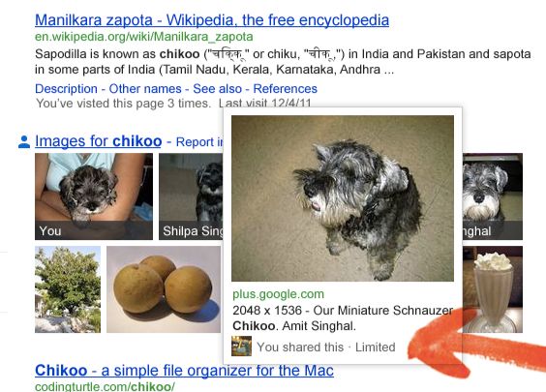Jump to the Description section link
Screen dimensions: 546x392
[66, 89]
